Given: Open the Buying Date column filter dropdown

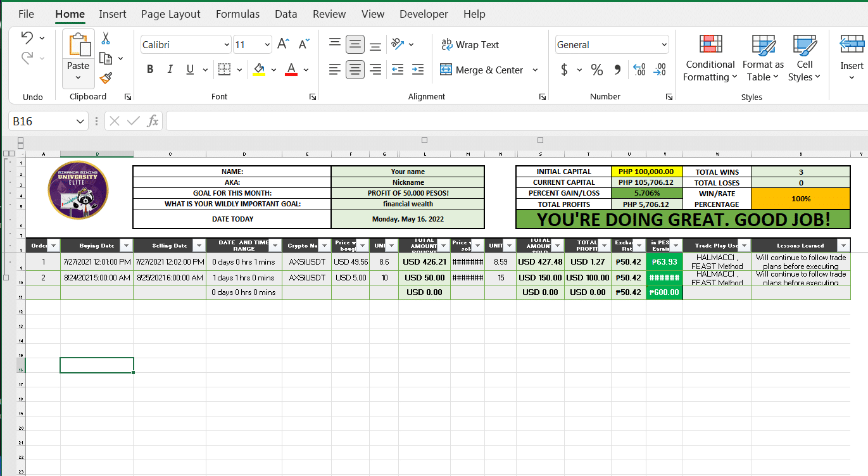Looking at the screenshot, I should point(126,246).
